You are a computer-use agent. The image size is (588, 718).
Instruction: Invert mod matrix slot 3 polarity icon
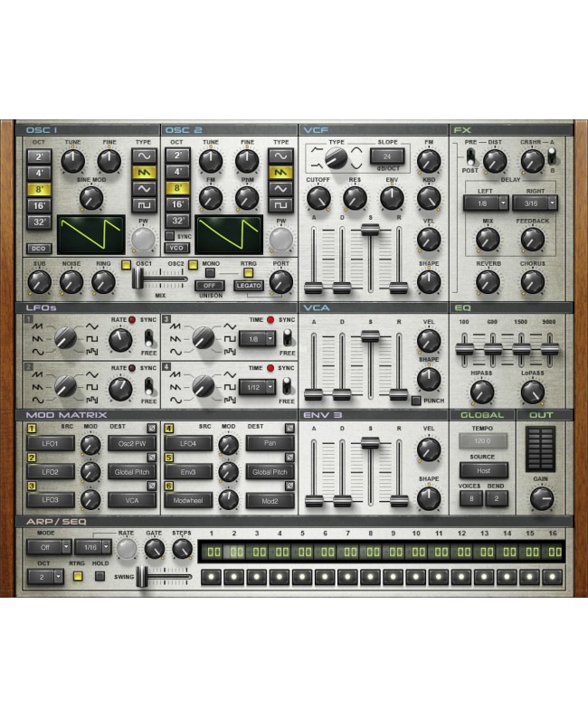click(152, 486)
